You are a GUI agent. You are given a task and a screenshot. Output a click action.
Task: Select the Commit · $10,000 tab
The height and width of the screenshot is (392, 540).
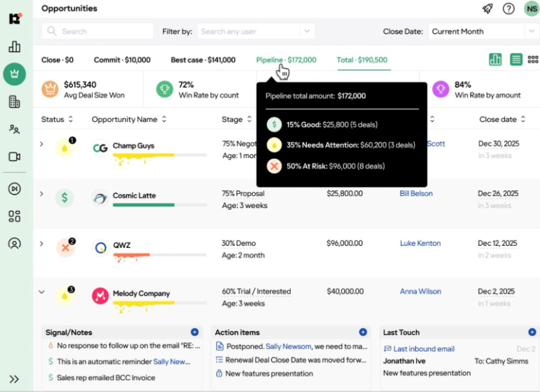(122, 60)
